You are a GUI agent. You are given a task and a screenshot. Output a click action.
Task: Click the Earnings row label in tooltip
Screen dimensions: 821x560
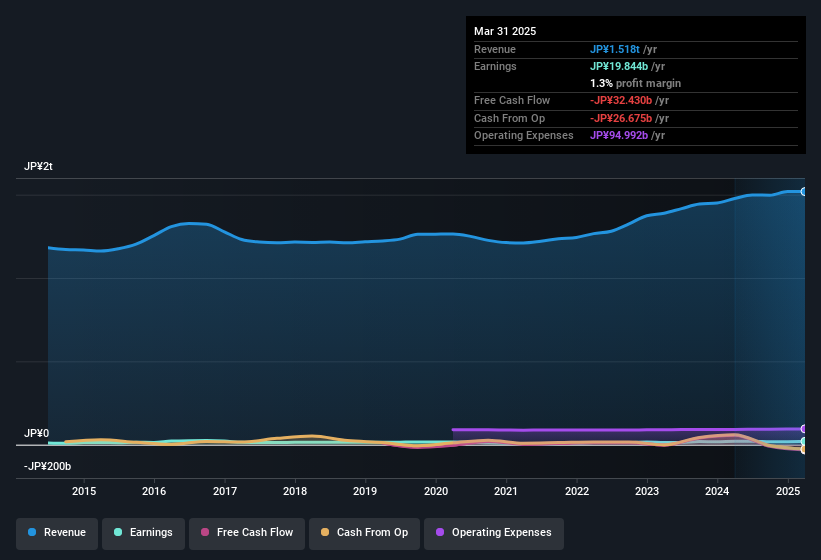coord(495,66)
